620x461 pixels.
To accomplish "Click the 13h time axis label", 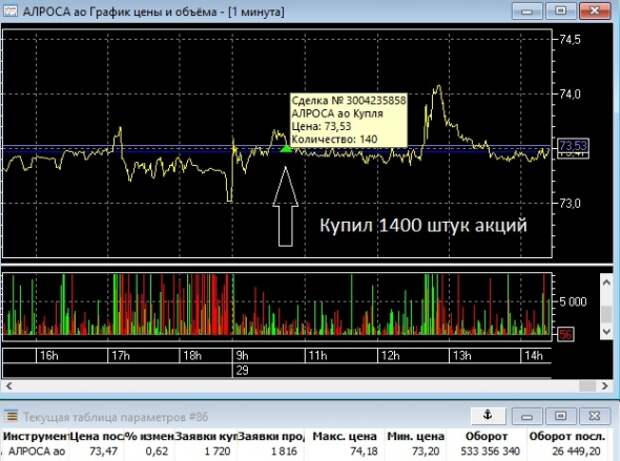I will [462, 355].
